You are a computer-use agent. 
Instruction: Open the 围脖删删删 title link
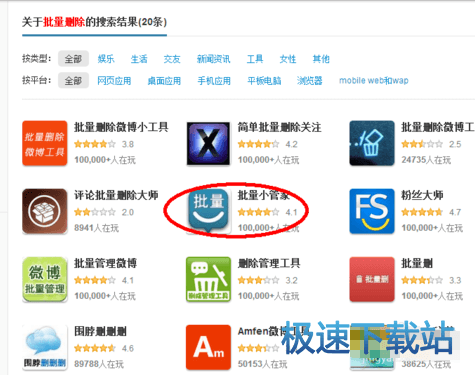click(x=100, y=331)
